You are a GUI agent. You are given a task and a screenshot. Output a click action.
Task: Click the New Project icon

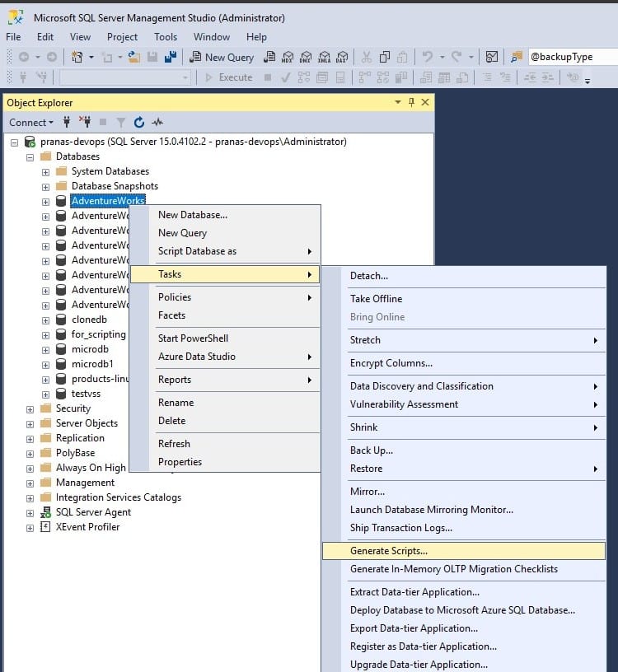click(x=77, y=57)
